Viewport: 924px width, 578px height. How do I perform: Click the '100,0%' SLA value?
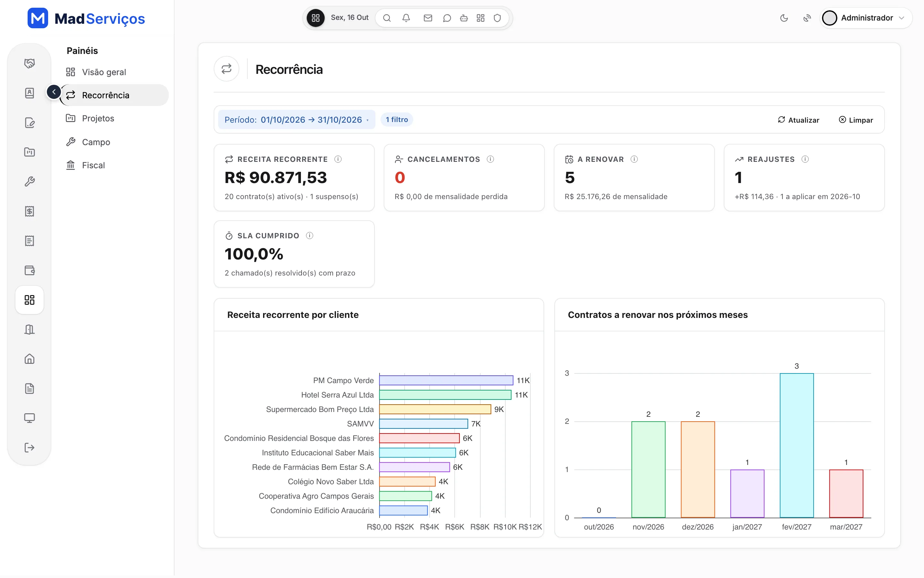pyautogui.click(x=254, y=254)
